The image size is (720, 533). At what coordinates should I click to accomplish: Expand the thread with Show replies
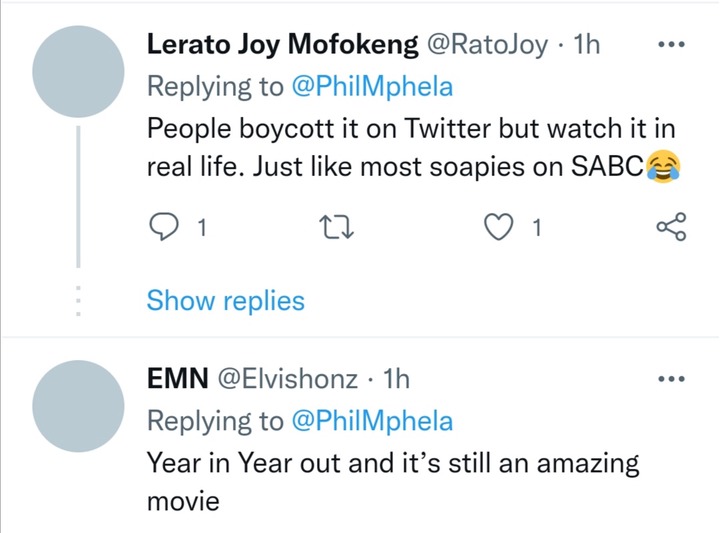225,301
